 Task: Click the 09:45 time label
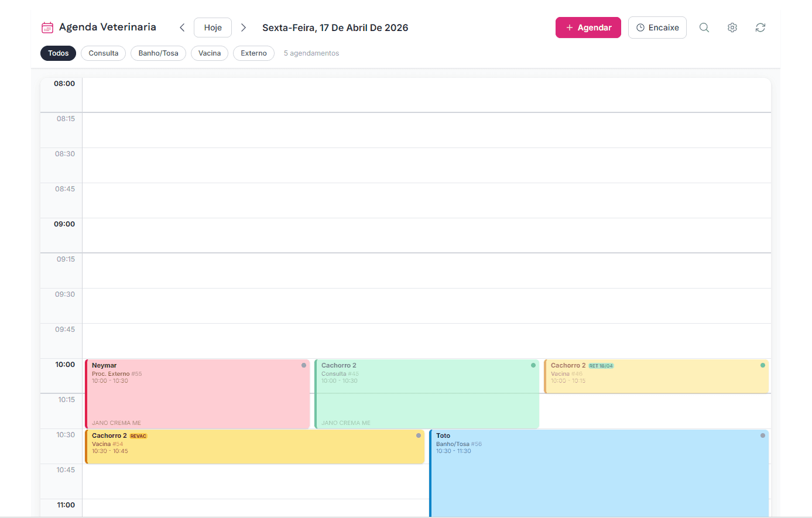coord(65,330)
